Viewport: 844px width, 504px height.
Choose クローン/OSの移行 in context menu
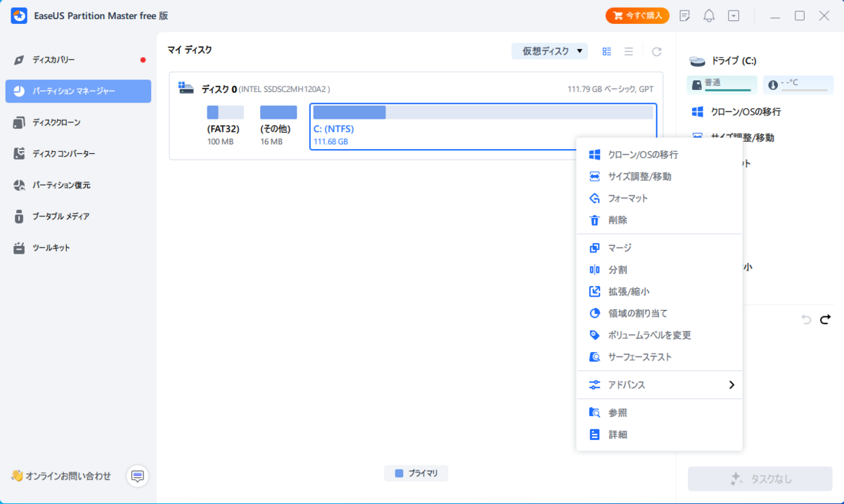(659, 155)
